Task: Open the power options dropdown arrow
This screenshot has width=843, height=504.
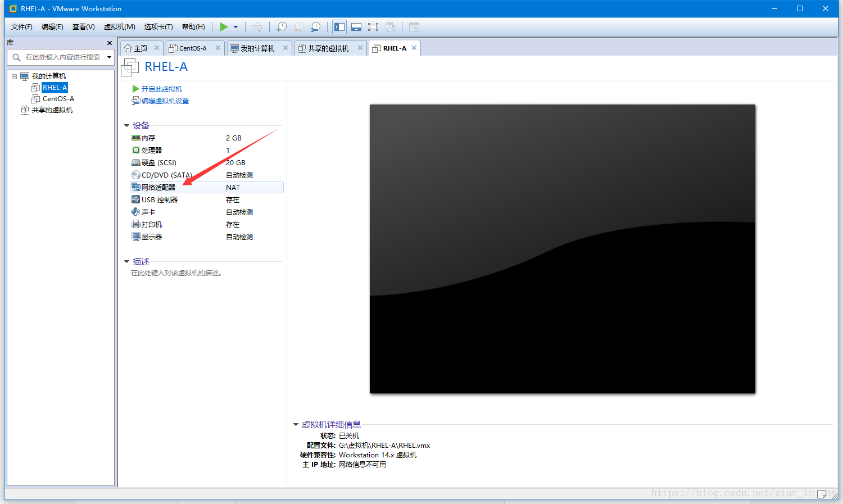Action: 236,27
